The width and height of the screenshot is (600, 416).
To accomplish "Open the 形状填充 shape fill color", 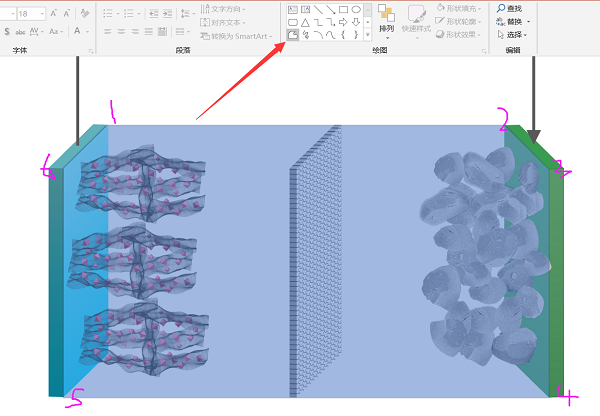I will click(x=453, y=8).
